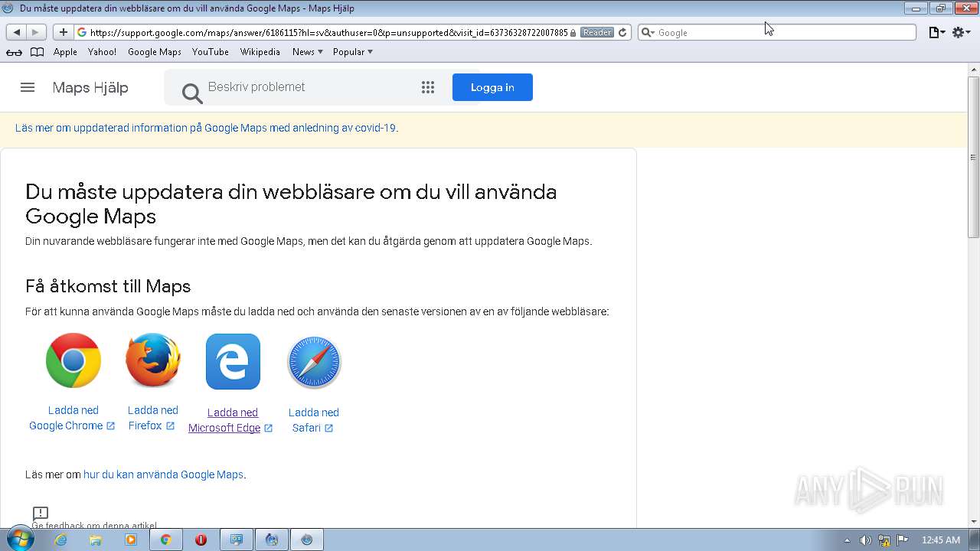Show all bookmarks with the book icon

pyautogui.click(x=37, y=52)
